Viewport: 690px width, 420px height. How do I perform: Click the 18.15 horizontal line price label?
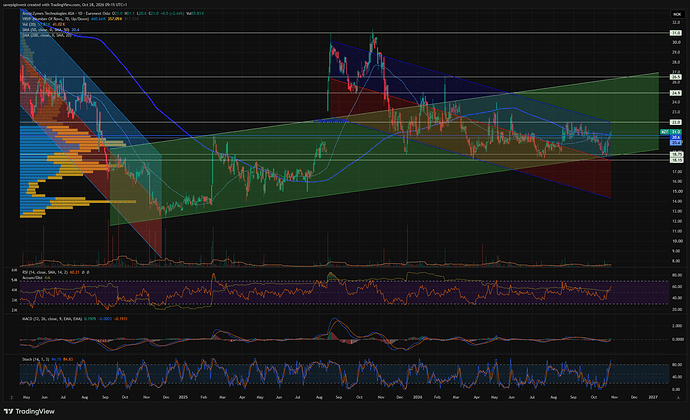pyautogui.click(x=675, y=160)
